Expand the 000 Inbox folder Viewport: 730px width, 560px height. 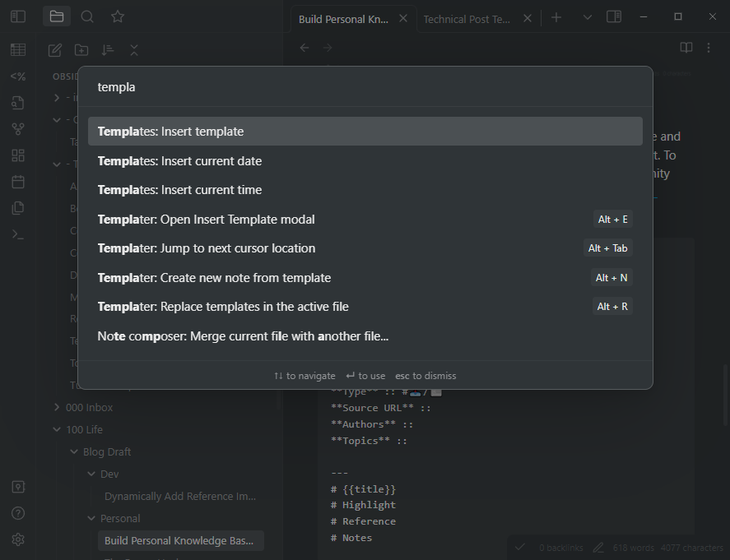57,407
